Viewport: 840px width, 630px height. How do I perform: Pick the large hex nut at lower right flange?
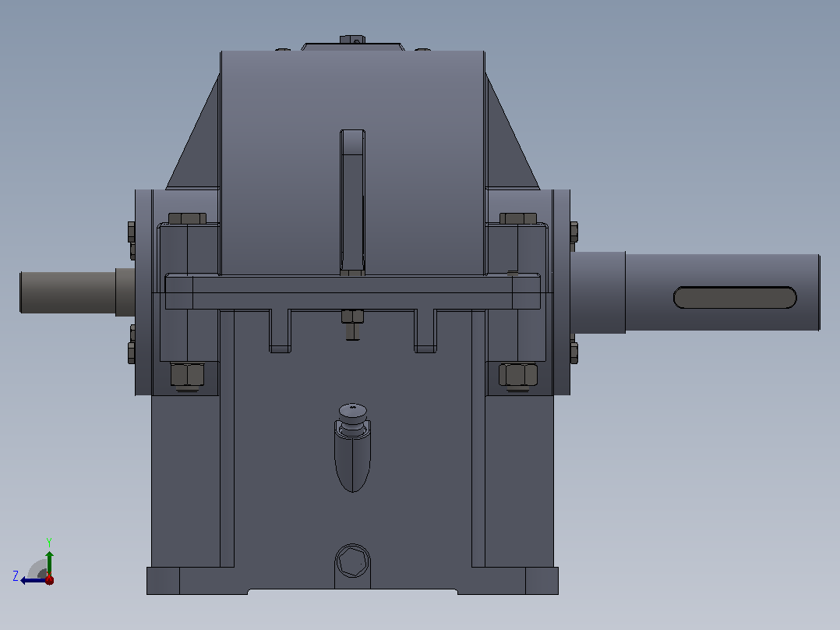518,374
